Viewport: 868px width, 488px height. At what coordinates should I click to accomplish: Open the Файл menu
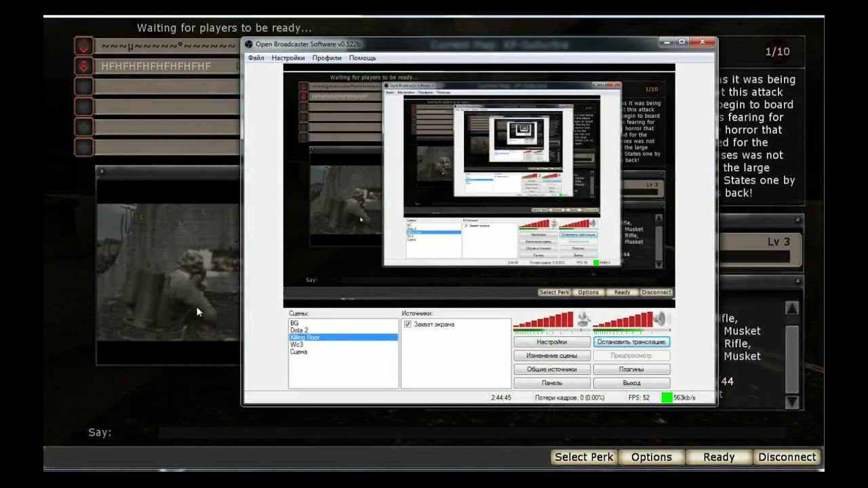(x=256, y=58)
